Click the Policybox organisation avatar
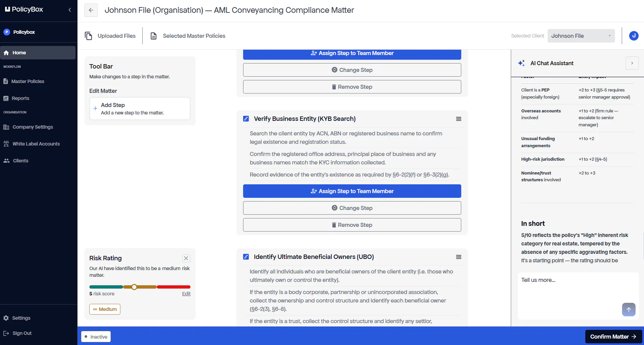Screen dimensions: 644x345 (7, 32)
